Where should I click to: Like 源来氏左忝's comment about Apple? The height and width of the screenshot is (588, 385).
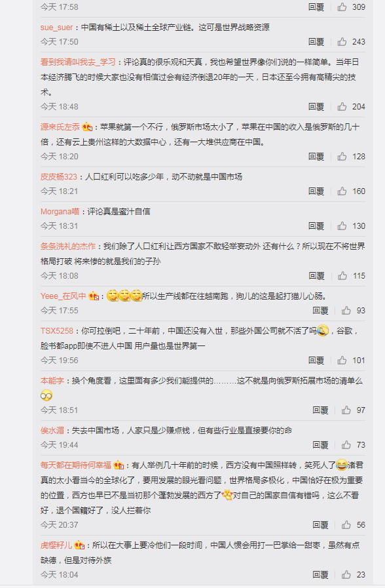342,157
